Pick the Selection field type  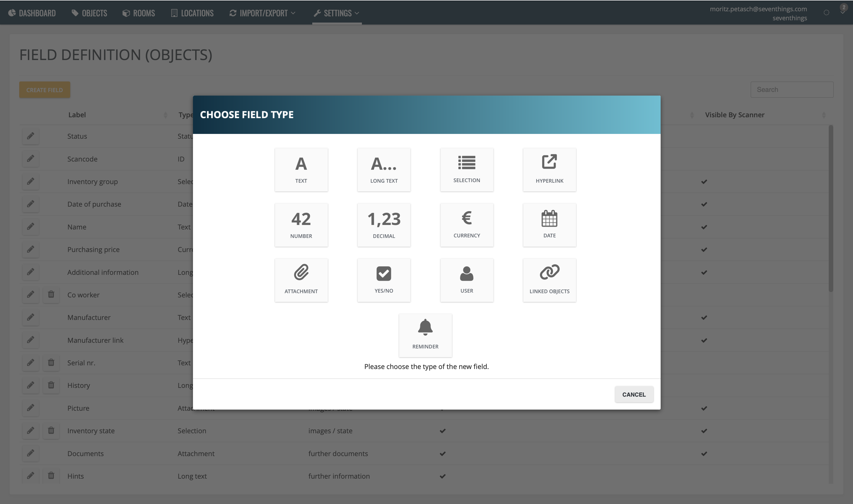[467, 169]
